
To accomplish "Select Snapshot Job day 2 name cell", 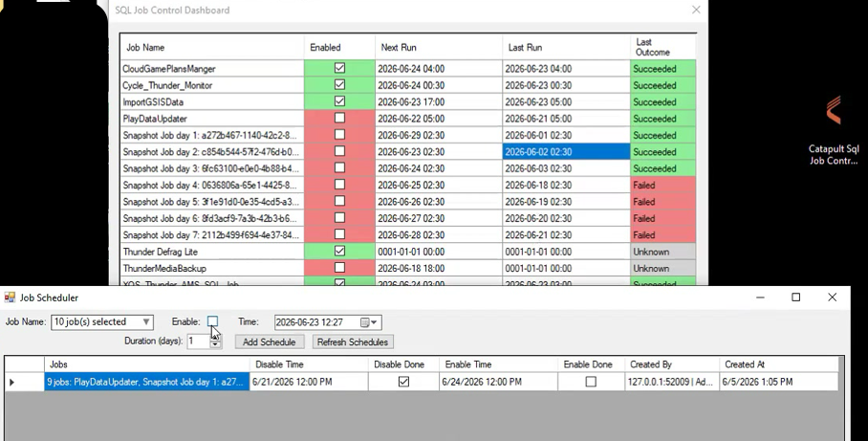I will 212,152.
